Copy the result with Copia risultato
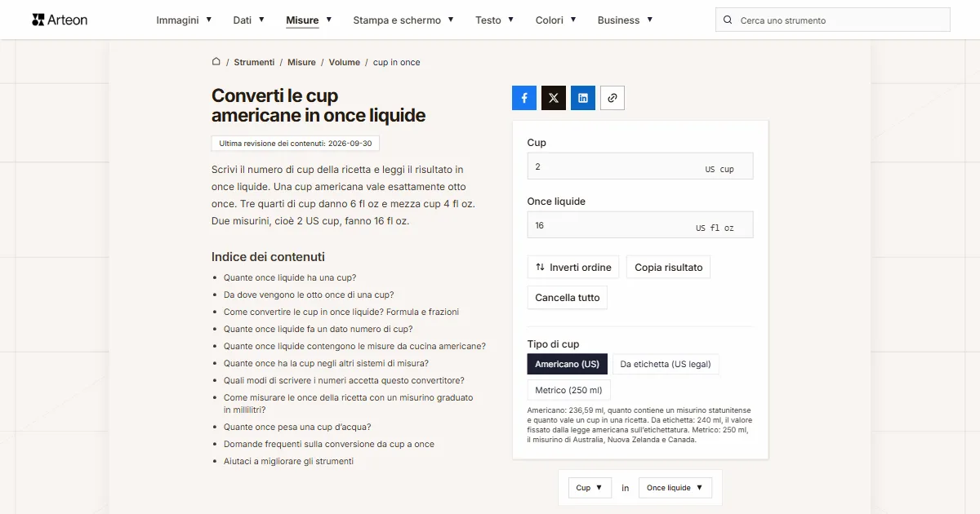The width and height of the screenshot is (980, 514). coord(669,268)
